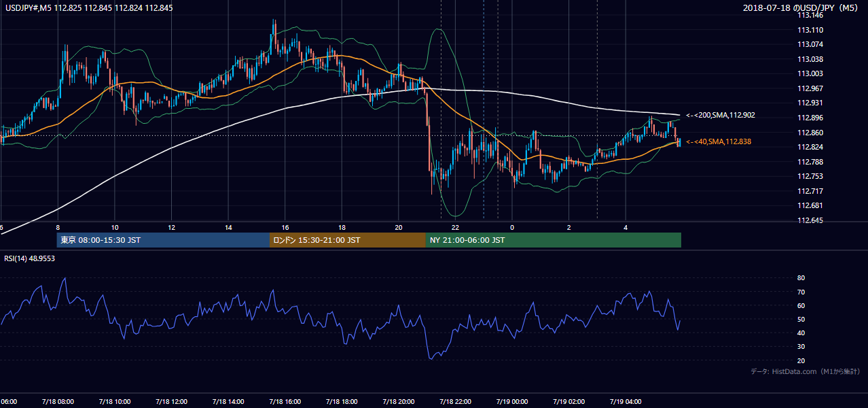
Task: Click the 200 SMA label showing 112.902
Action: pyautogui.click(x=720, y=116)
